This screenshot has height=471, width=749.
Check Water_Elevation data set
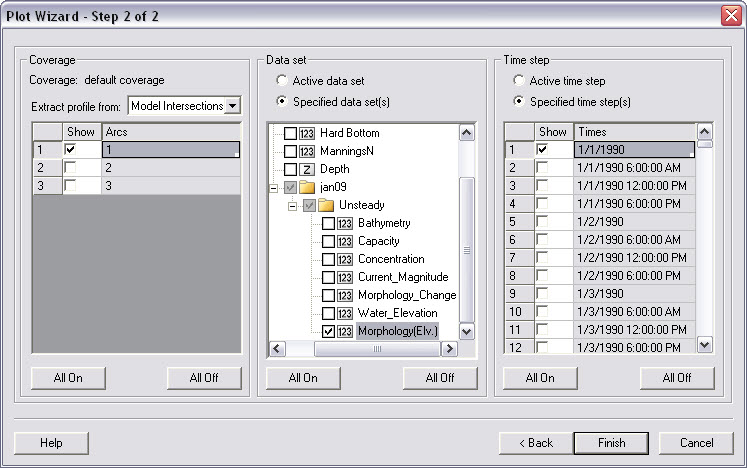tap(328, 313)
